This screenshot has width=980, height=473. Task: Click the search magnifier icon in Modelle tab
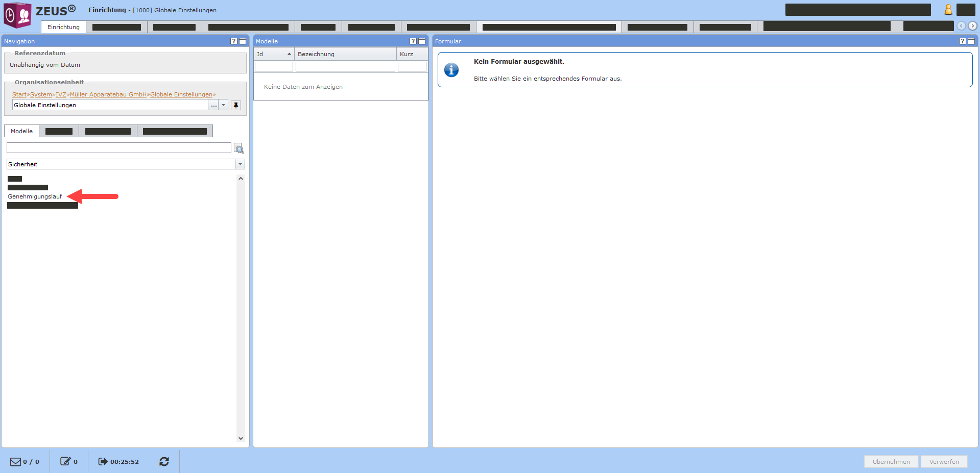pyautogui.click(x=238, y=148)
